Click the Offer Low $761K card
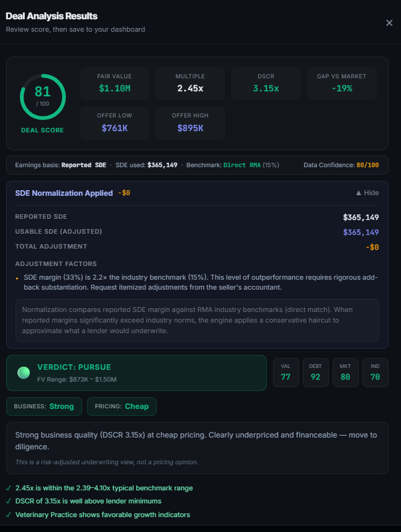The image size is (401, 532). point(114,122)
